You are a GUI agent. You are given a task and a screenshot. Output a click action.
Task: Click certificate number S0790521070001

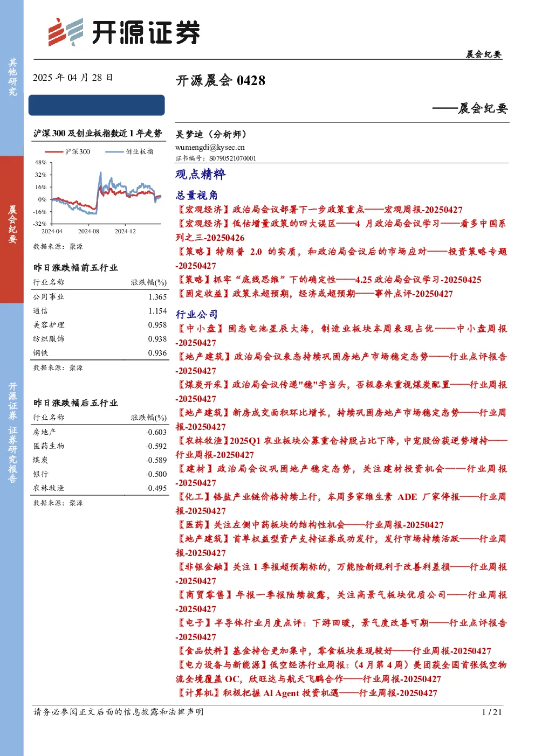click(x=232, y=158)
